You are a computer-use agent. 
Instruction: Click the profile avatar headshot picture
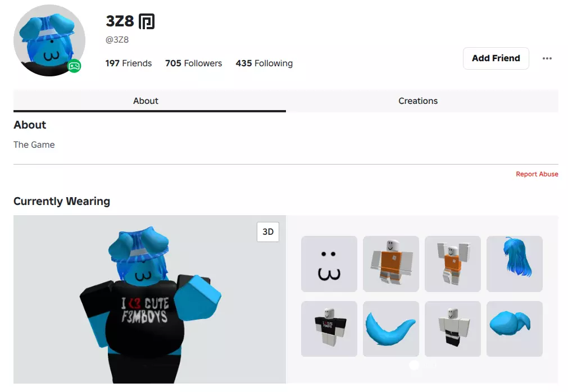pyautogui.click(x=49, y=40)
